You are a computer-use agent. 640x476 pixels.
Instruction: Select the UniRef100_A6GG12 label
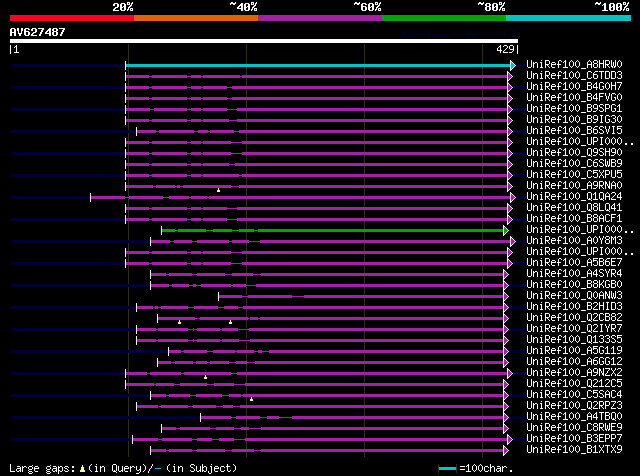[x=574, y=362]
